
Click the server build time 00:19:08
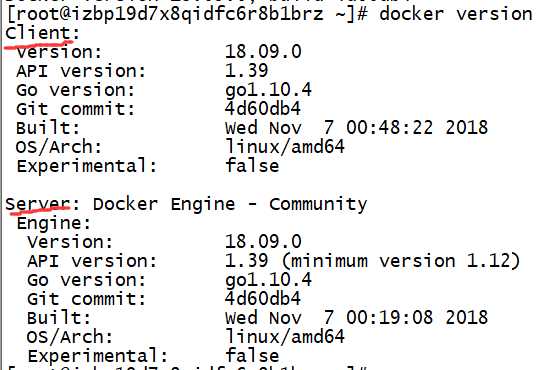tap(389, 318)
